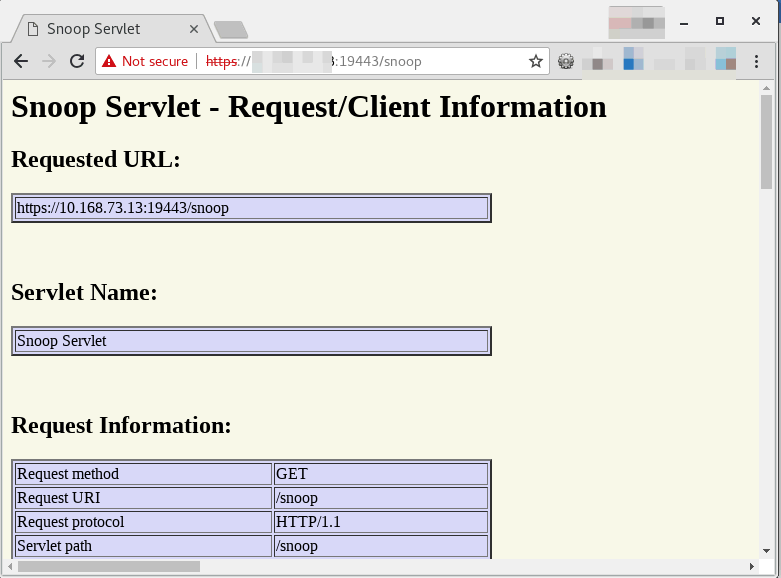Focus the address bar URL field

[380, 61]
